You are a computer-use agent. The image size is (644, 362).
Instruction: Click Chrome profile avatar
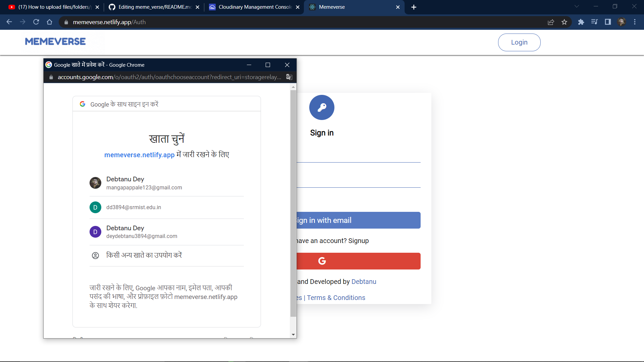click(x=621, y=22)
